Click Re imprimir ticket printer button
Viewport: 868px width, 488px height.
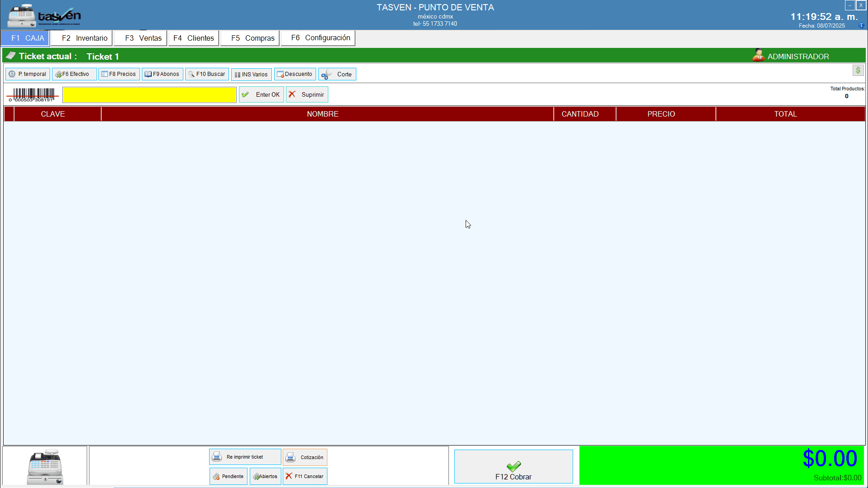click(x=245, y=457)
